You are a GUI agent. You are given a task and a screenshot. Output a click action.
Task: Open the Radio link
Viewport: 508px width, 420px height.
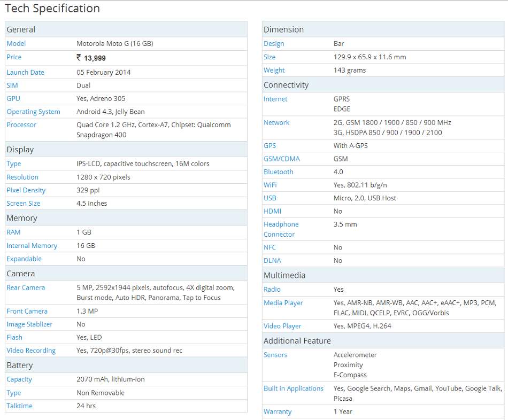(272, 290)
